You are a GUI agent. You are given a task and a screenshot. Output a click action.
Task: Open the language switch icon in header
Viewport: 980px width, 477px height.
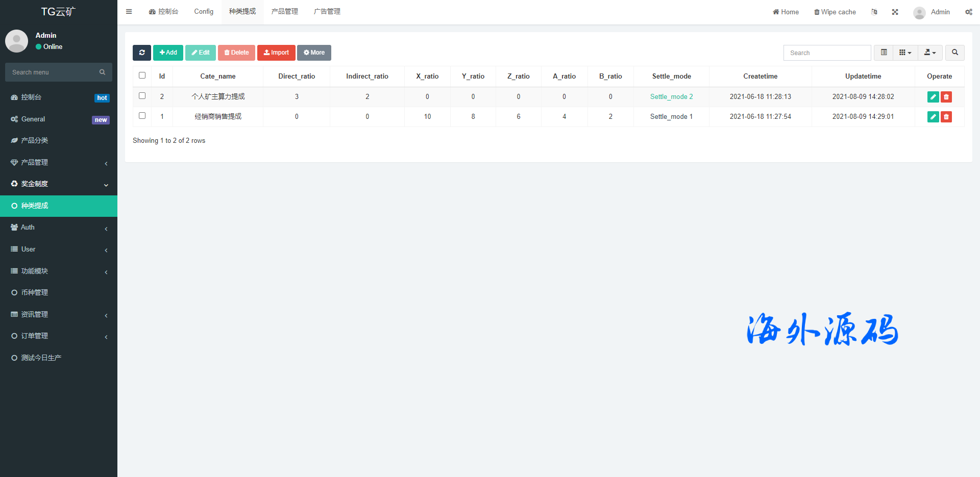(874, 12)
